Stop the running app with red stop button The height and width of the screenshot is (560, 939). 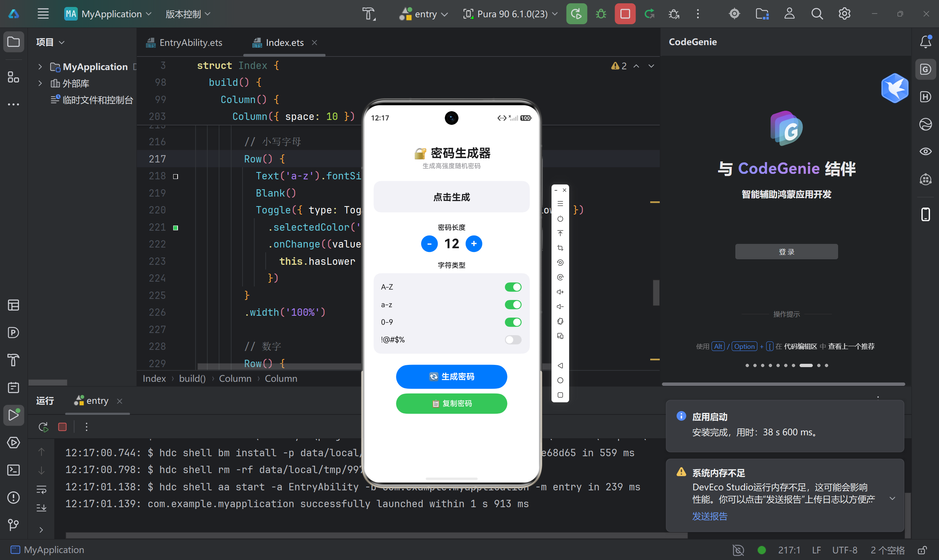(625, 14)
